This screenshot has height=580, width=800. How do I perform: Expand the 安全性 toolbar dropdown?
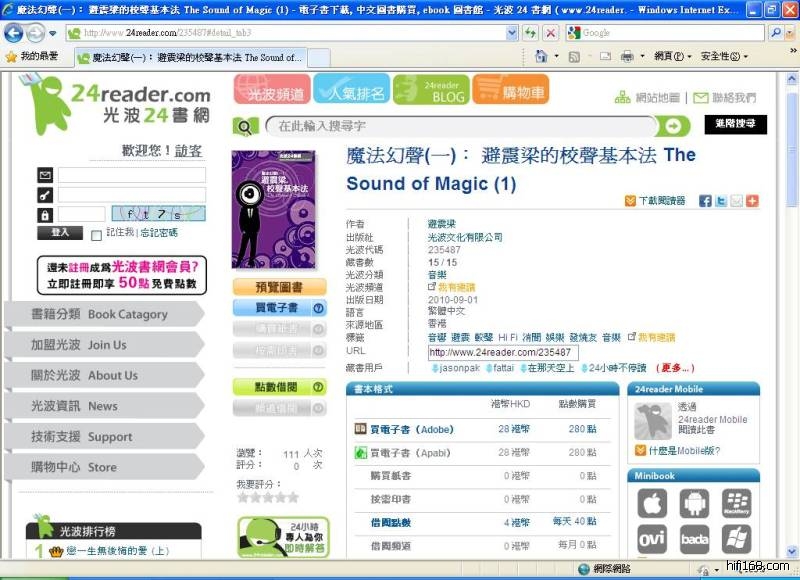click(x=723, y=57)
